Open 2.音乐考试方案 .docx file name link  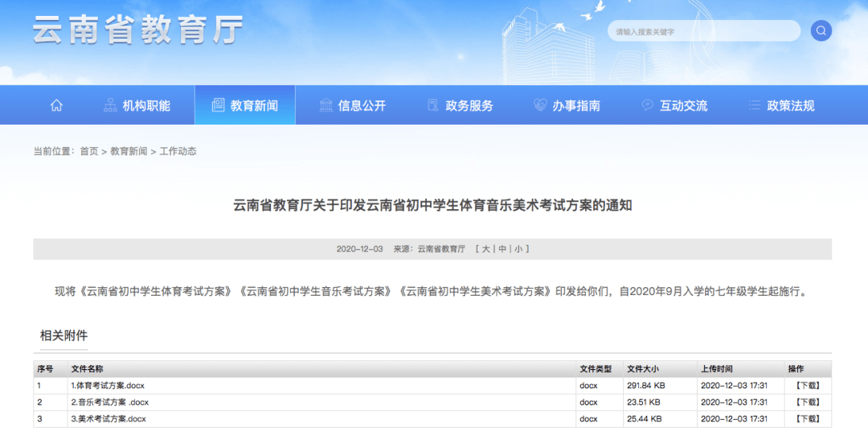tap(109, 402)
